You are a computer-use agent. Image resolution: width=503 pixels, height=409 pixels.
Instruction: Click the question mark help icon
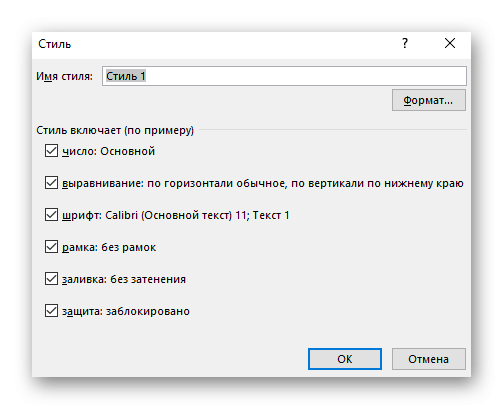(x=405, y=43)
